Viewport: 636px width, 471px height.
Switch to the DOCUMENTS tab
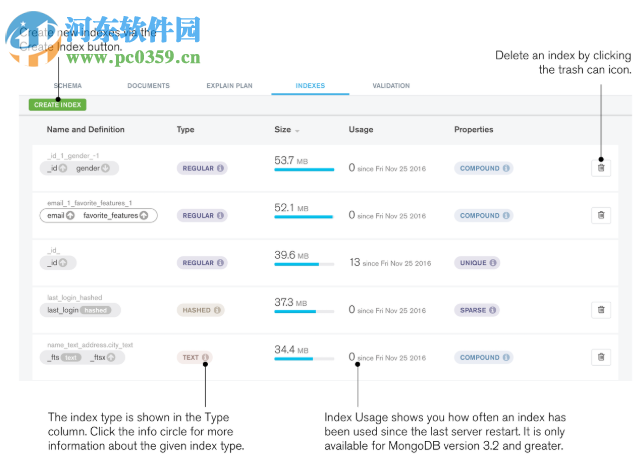pyautogui.click(x=148, y=86)
